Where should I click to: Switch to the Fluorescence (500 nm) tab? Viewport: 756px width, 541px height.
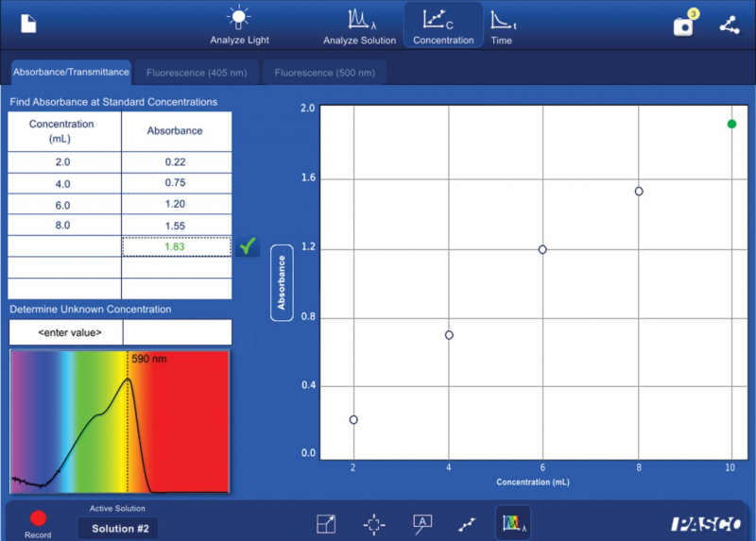coord(323,72)
